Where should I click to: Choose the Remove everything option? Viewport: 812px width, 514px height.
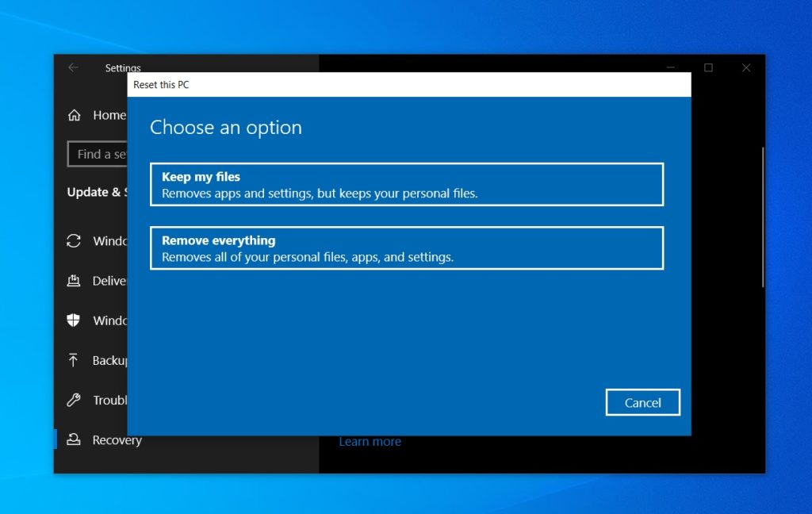(406, 247)
